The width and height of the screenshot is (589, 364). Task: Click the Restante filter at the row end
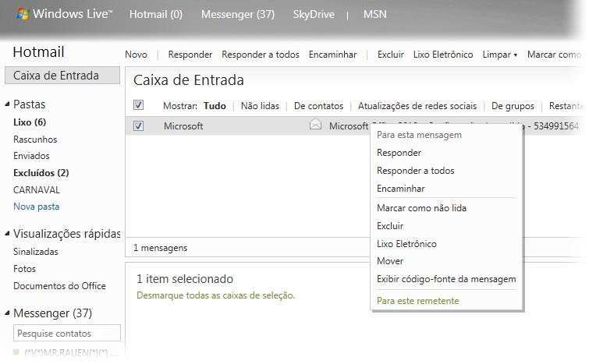tap(566, 106)
